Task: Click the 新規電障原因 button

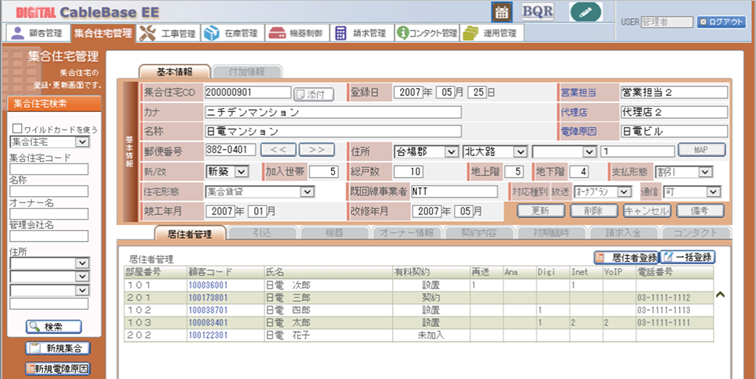Action: click(57, 369)
